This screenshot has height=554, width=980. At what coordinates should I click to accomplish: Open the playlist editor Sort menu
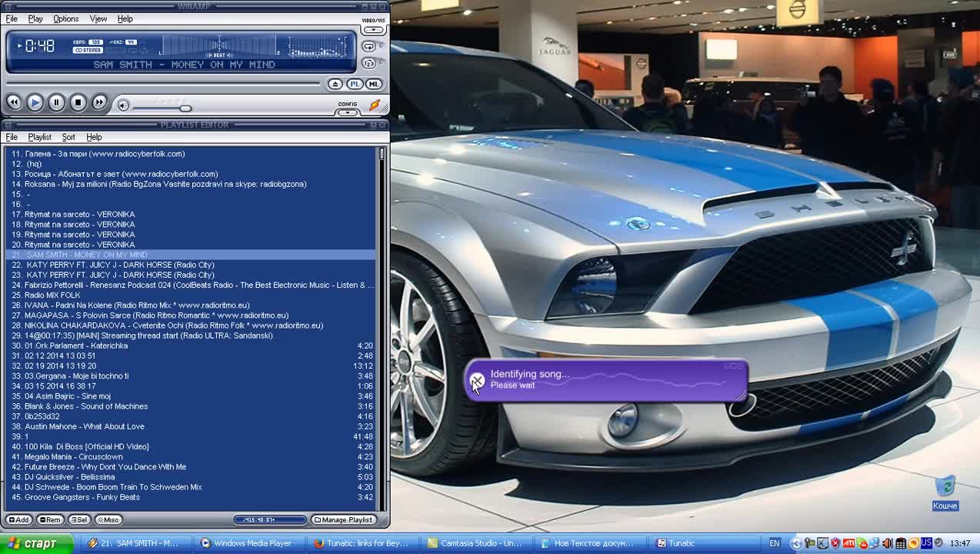coord(68,137)
